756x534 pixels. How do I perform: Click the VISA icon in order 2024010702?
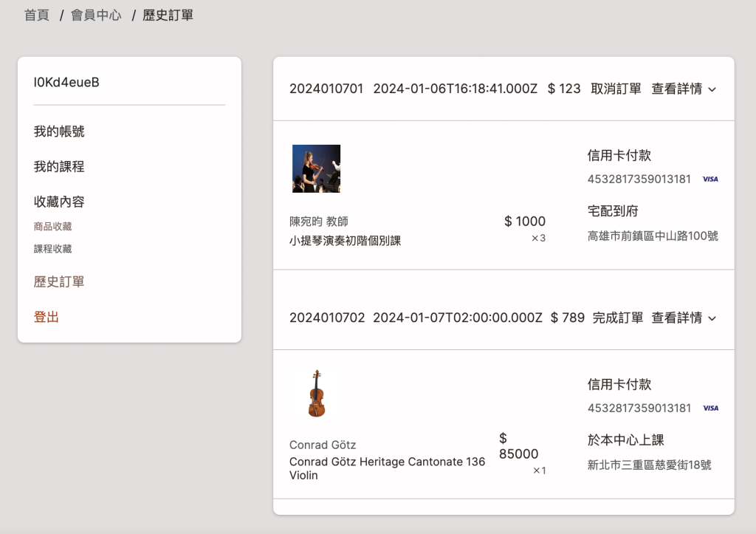(709, 408)
